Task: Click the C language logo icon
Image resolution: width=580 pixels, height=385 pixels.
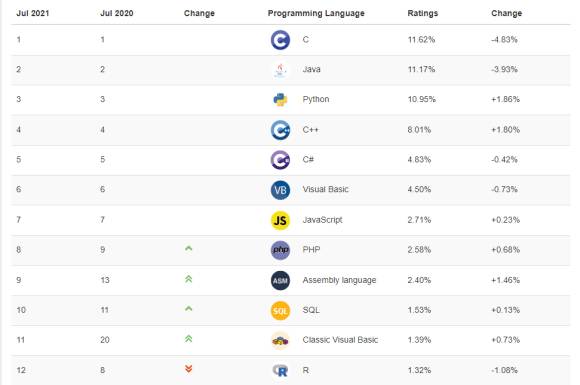Action: [280, 40]
